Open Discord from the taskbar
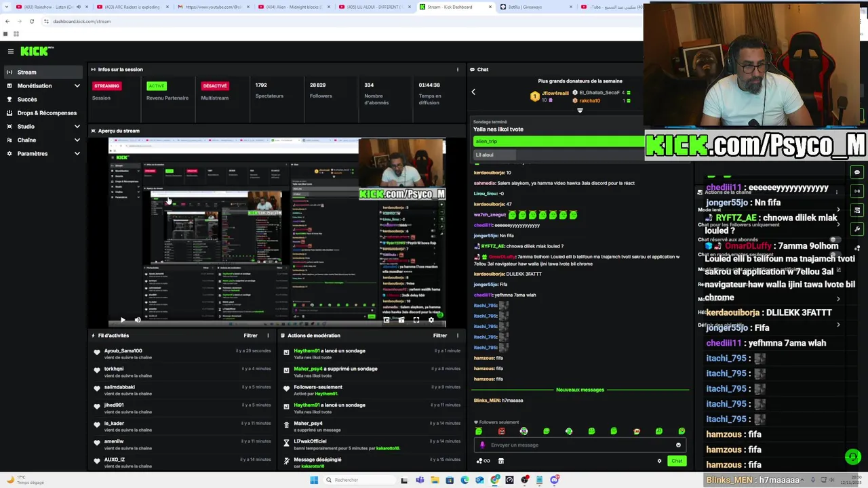The image size is (868, 488). point(555,480)
